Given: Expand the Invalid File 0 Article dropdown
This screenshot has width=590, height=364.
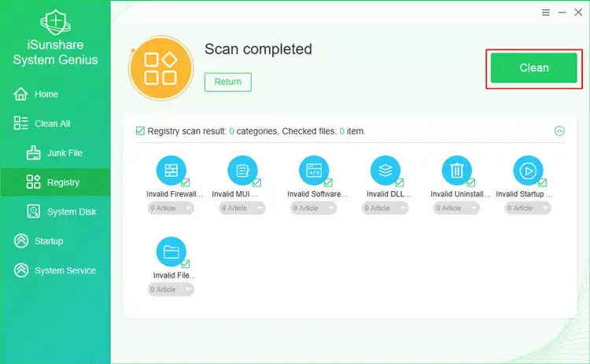Looking at the screenshot, I should (171, 289).
